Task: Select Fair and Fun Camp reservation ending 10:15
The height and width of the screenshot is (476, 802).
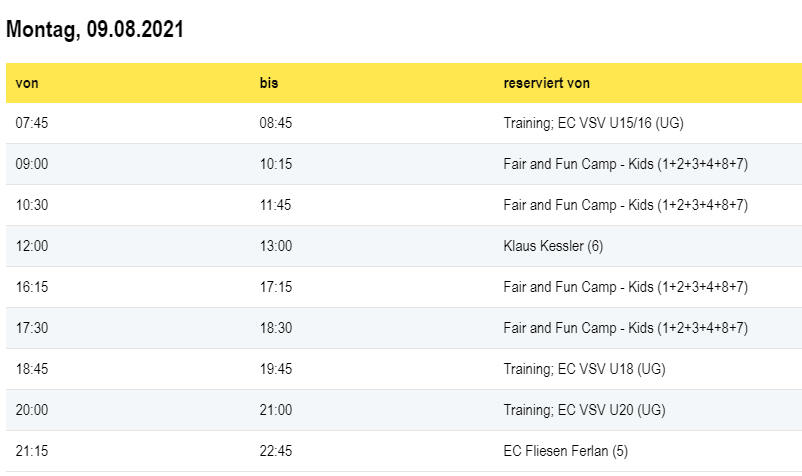Action: click(625, 164)
